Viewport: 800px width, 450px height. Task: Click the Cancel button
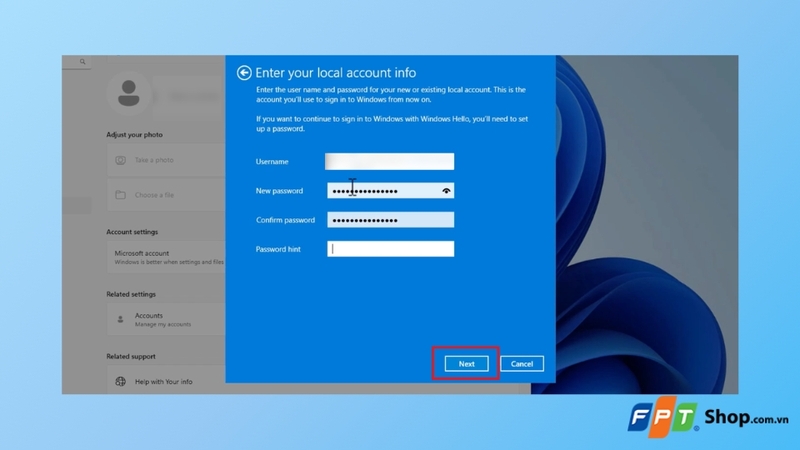pos(522,364)
